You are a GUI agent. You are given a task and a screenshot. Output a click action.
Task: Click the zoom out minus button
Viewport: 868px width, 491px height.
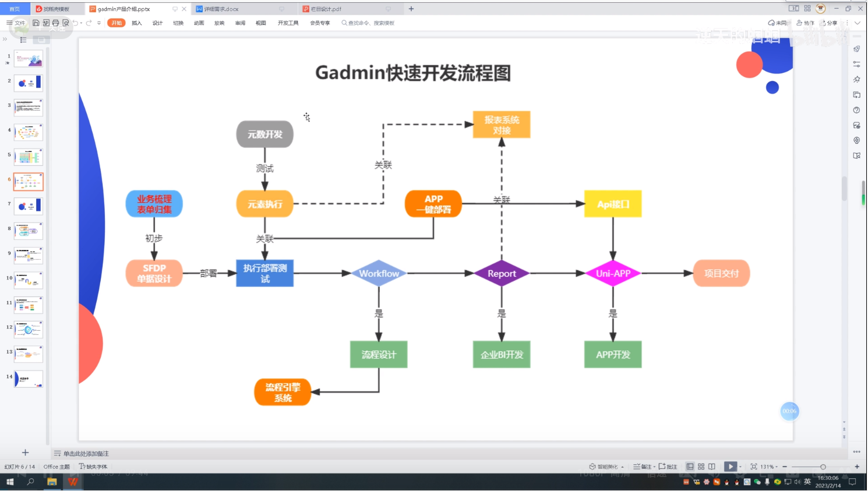point(785,467)
